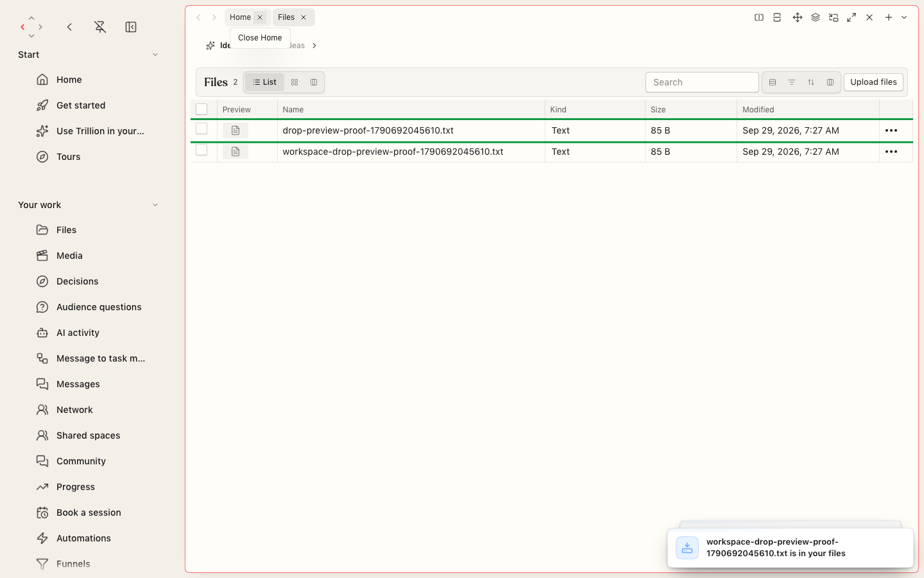Open the preview icon for workspace-drop-preview-proof row
The image size is (924, 578).
click(235, 152)
